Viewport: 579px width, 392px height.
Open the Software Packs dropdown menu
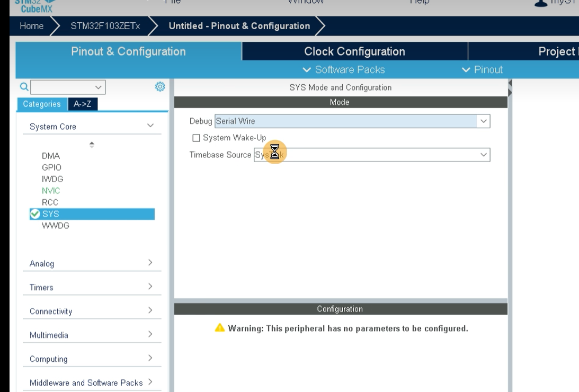(344, 70)
